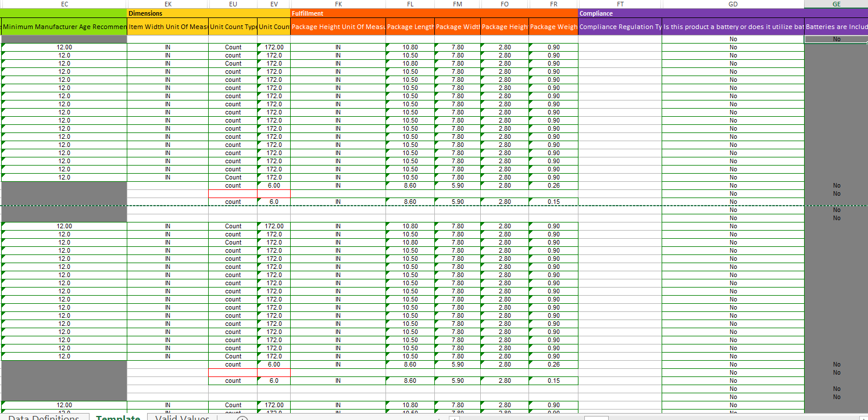Click the Package Height Unit Of Measure header
Viewport: 868px width, 420px height.
point(338,27)
